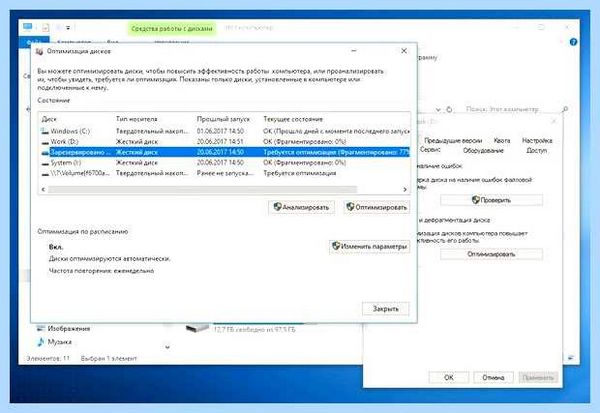Click the Изменить параметры button

pyautogui.click(x=369, y=246)
